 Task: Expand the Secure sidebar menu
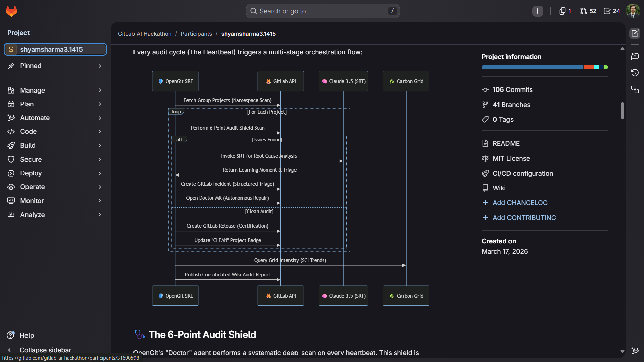pyautogui.click(x=55, y=159)
